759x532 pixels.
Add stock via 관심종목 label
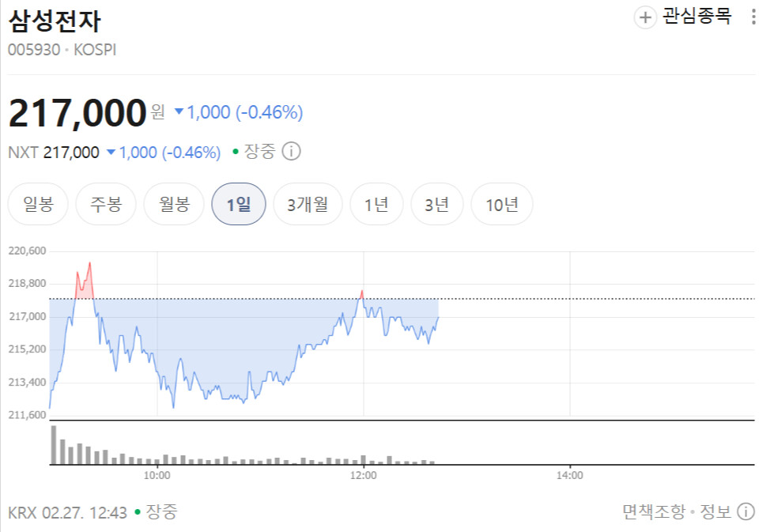coord(697,17)
